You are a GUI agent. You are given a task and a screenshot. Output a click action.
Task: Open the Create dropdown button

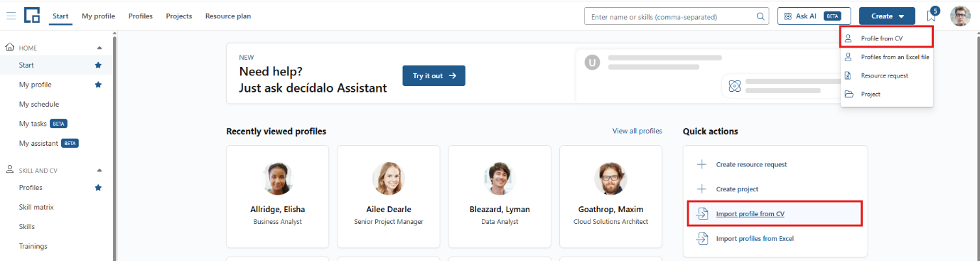887,16
